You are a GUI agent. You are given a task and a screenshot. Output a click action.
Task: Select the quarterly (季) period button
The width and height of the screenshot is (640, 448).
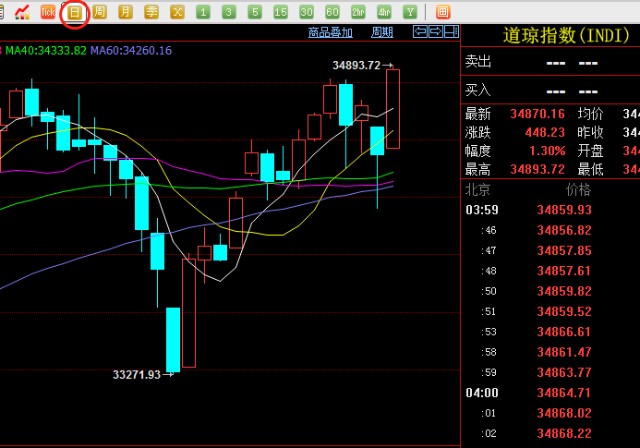(151, 12)
